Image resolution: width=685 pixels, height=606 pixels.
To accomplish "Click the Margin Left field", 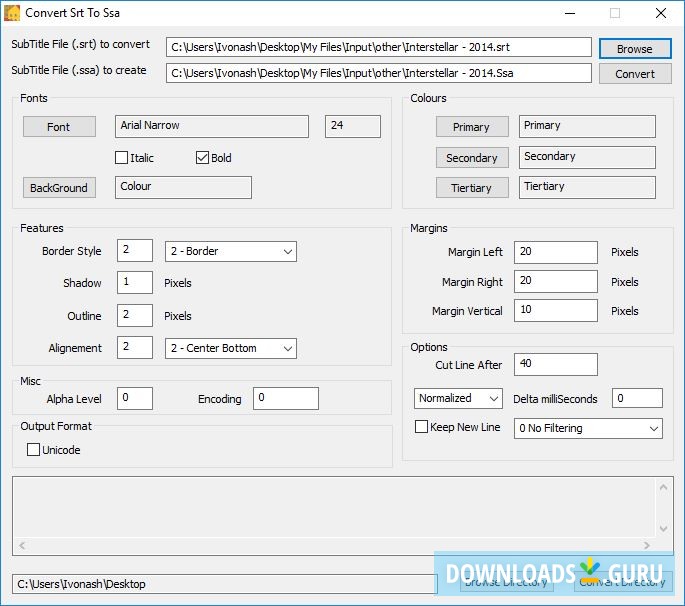I will (x=556, y=252).
